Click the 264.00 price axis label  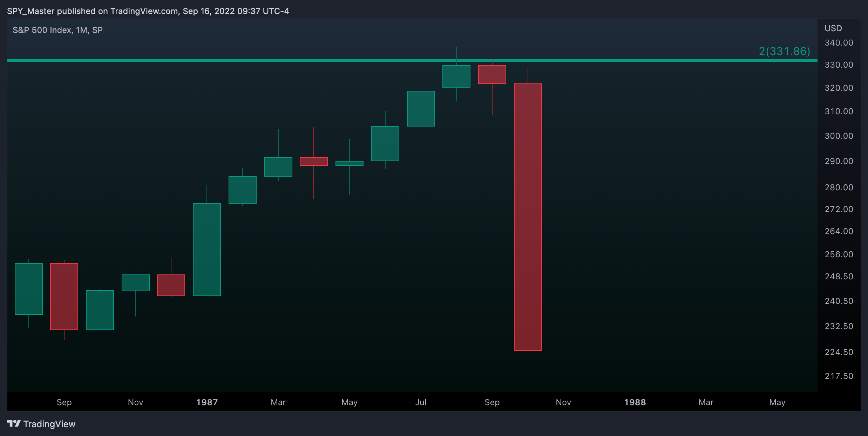839,231
